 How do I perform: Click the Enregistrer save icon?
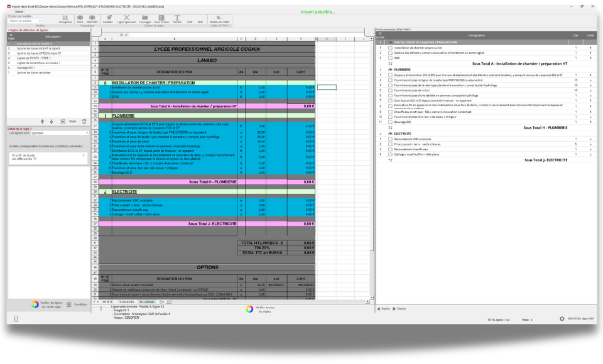pyautogui.click(x=65, y=19)
